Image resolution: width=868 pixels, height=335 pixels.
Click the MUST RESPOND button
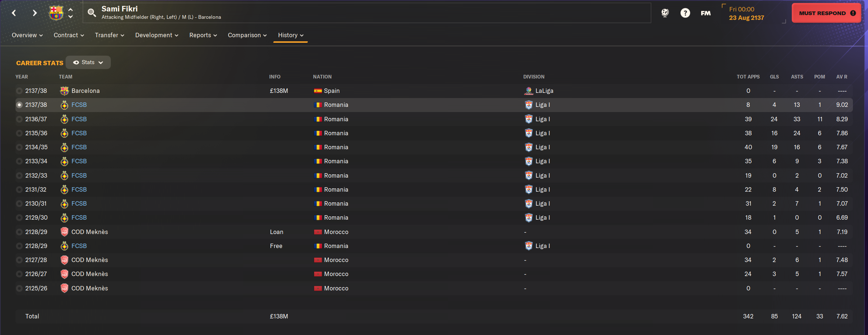(826, 13)
